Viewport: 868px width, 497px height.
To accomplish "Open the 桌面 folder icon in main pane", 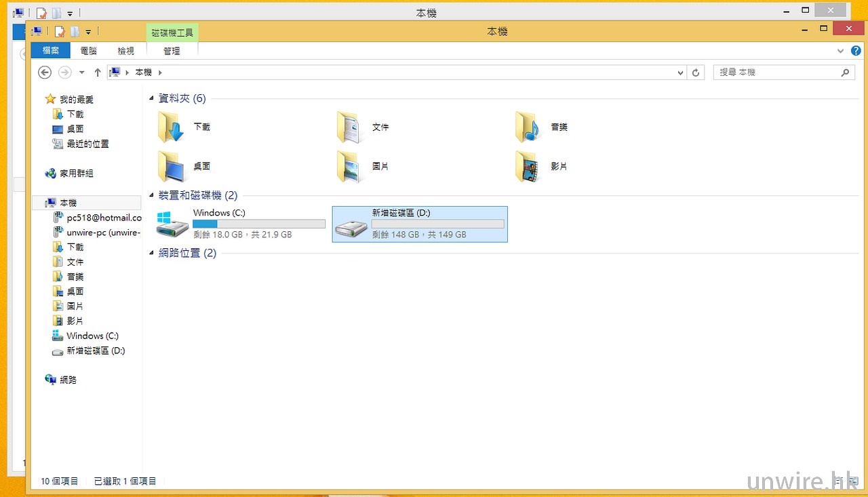I will (x=171, y=166).
